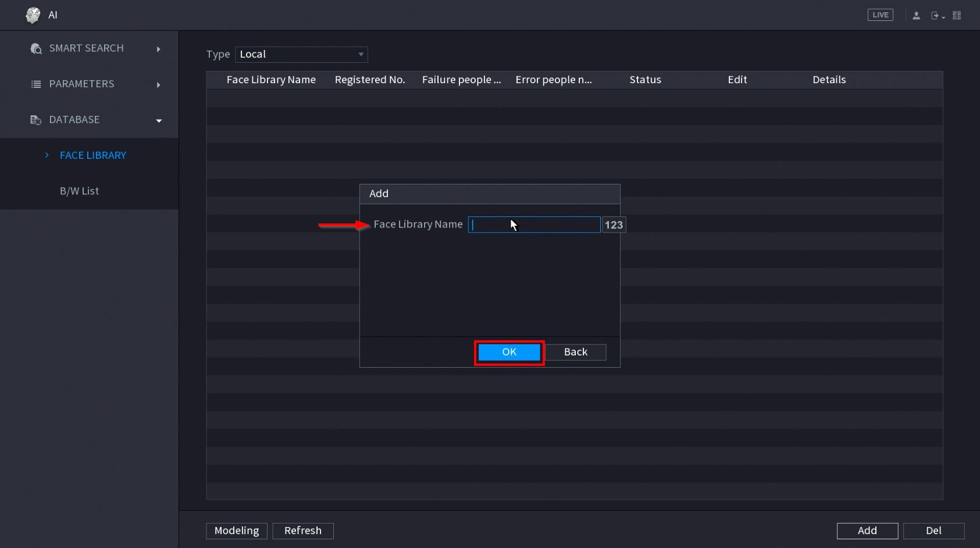Viewport: 980px width, 548px height.
Task: Click the Smart Search magnifier icon
Action: click(x=36, y=49)
